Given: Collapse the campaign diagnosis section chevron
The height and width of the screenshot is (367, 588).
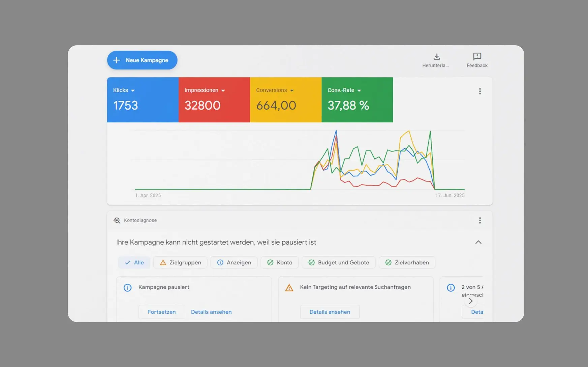Looking at the screenshot, I should (478, 242).
